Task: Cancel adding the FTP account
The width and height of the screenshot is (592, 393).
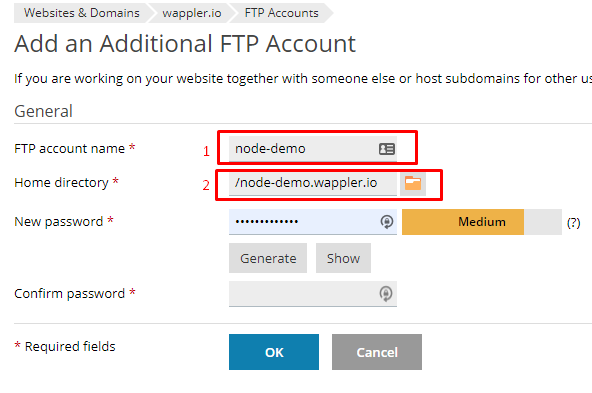Action: click(377, 352)
